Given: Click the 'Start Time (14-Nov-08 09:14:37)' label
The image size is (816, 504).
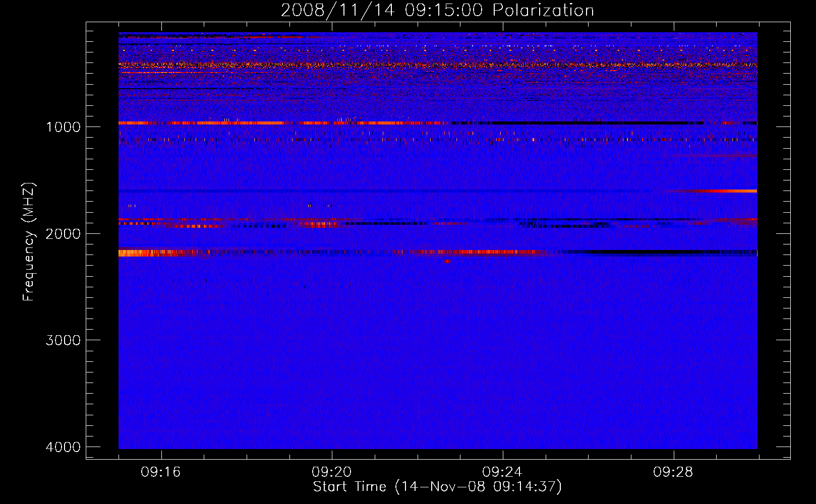Looking at the screenshot, I should [437, 487].
